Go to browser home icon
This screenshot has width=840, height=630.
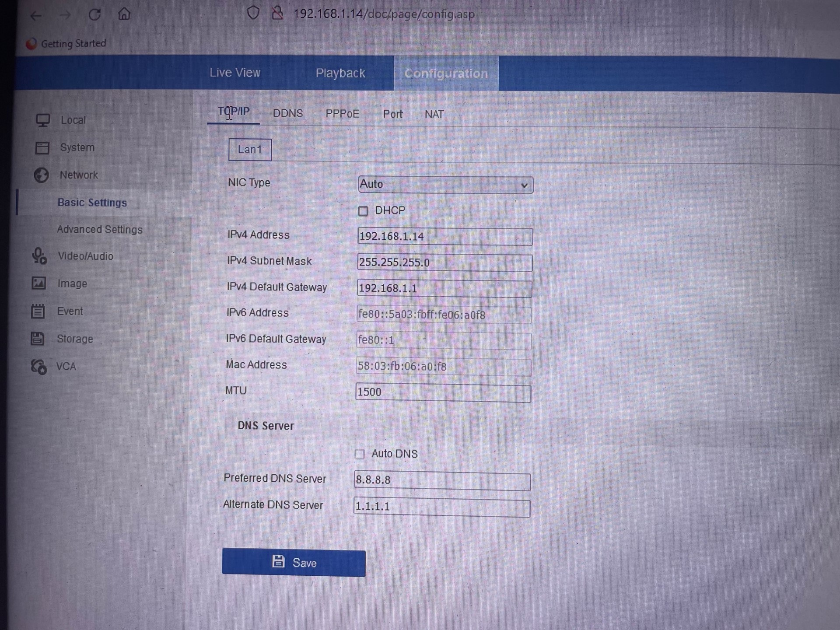(x=124, y=14)
